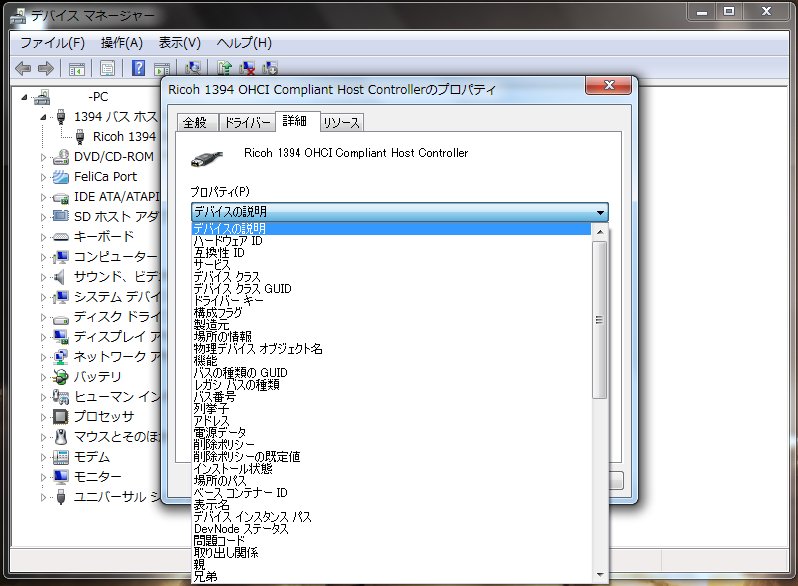
Task: Click the Back arrow toolbar icon
Action: click(x=23, y=68)
